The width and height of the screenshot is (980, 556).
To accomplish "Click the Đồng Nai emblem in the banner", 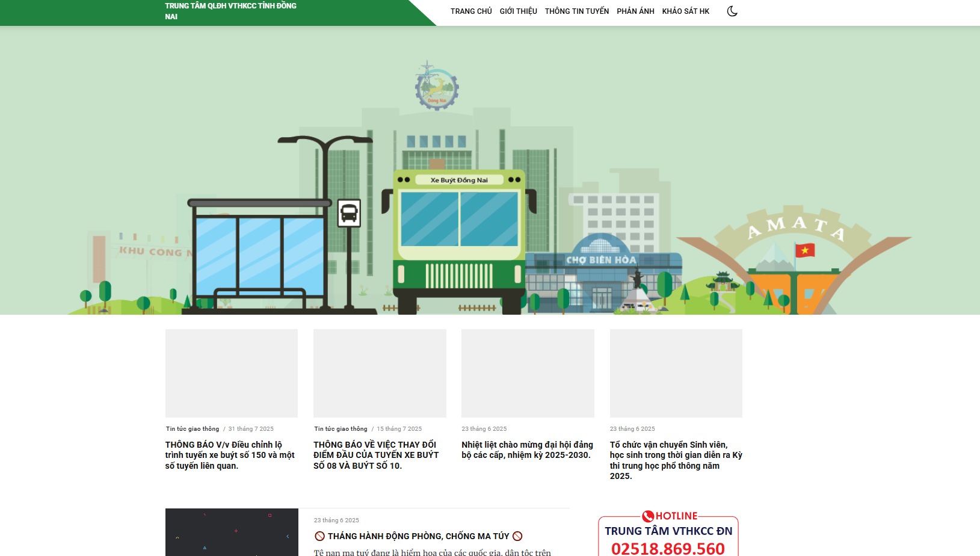I will point(436,87).
